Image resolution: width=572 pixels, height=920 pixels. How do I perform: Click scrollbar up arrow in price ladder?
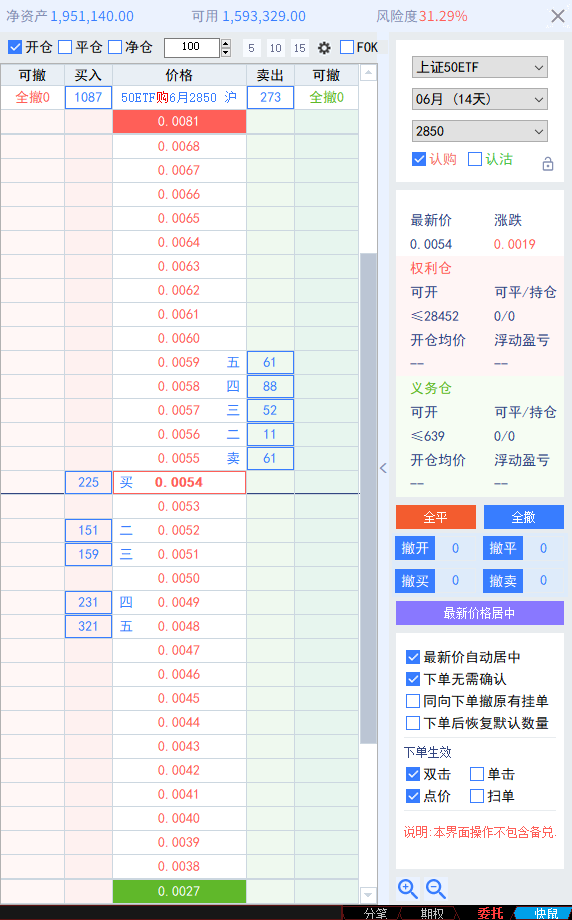coord(368,73)
